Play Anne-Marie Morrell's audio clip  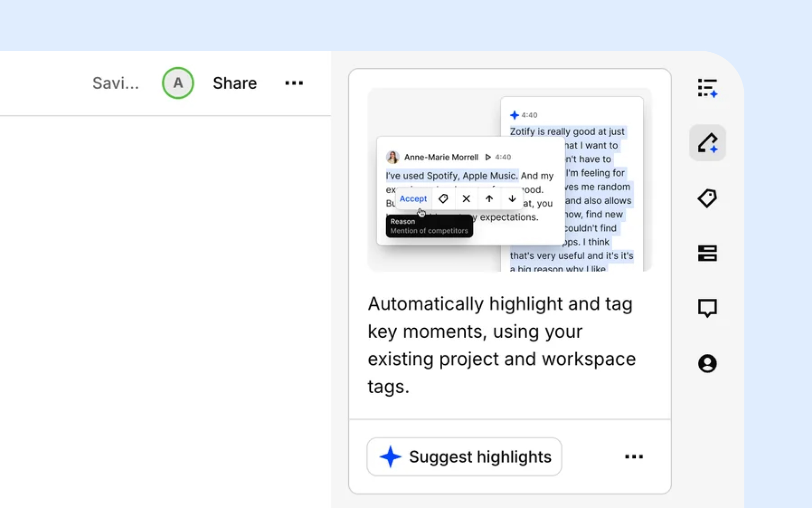point(488,157)
